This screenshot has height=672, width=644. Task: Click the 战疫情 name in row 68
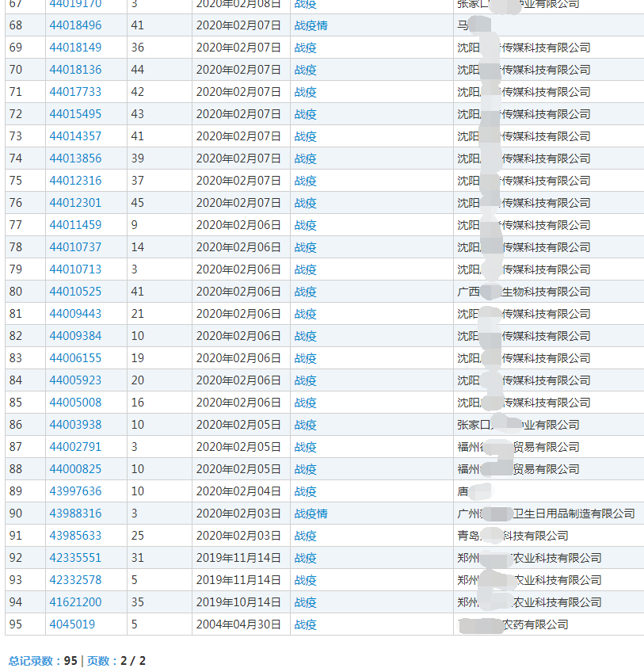click(x=311, y=25)
